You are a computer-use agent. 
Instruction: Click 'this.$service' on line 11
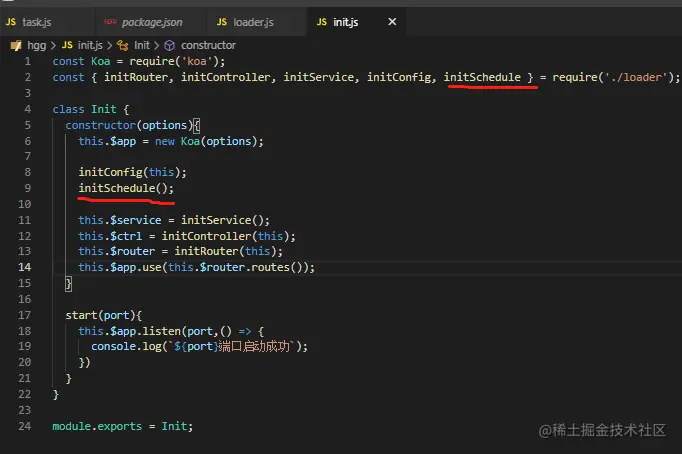[x=120, y=220]
